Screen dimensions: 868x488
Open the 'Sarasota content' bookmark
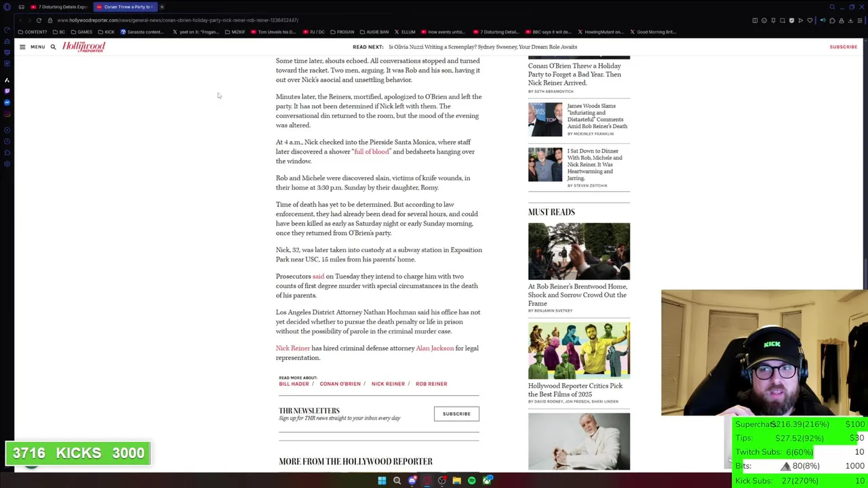(x=142, y=32)
